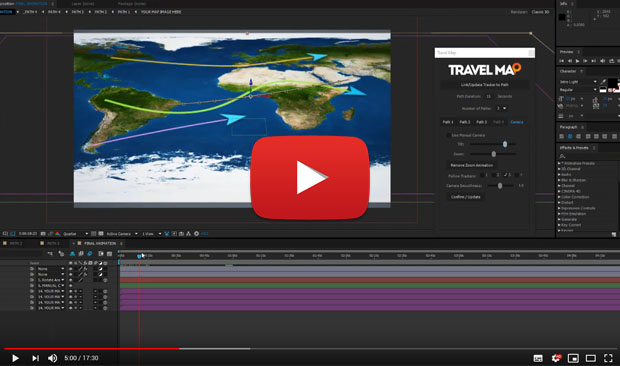
Task: Toggle the checked Follow Trackers box 3
Action: 505,175
